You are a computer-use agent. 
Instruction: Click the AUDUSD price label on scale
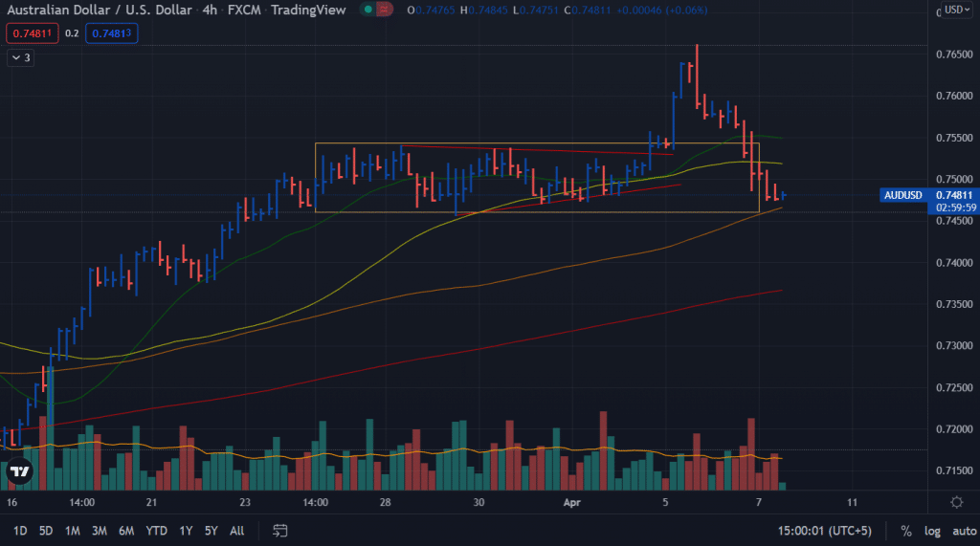pos(903,195)
